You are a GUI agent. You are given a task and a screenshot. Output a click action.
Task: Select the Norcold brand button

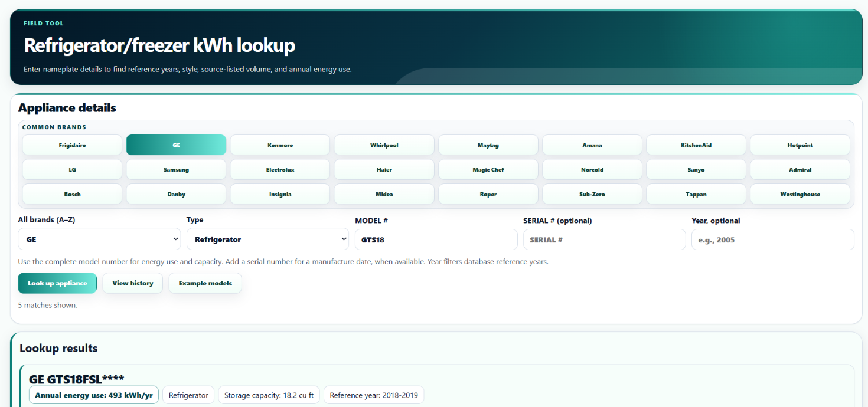(592, 170)
